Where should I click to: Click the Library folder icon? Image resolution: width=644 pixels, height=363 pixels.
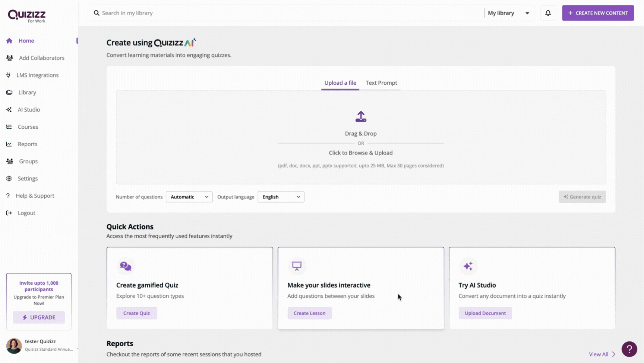point(9,93)
